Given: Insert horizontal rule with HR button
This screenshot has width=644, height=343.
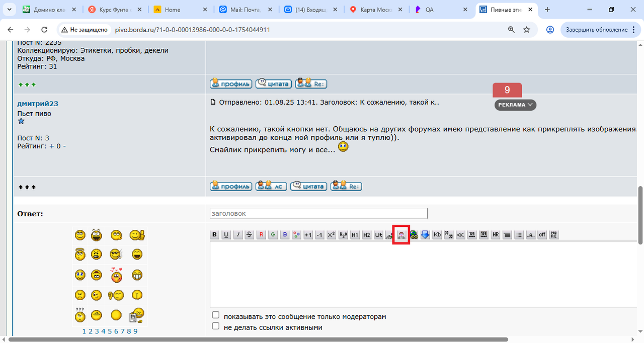Looking at the screenshot, I should pyautogui.click(x=496, y=235).
